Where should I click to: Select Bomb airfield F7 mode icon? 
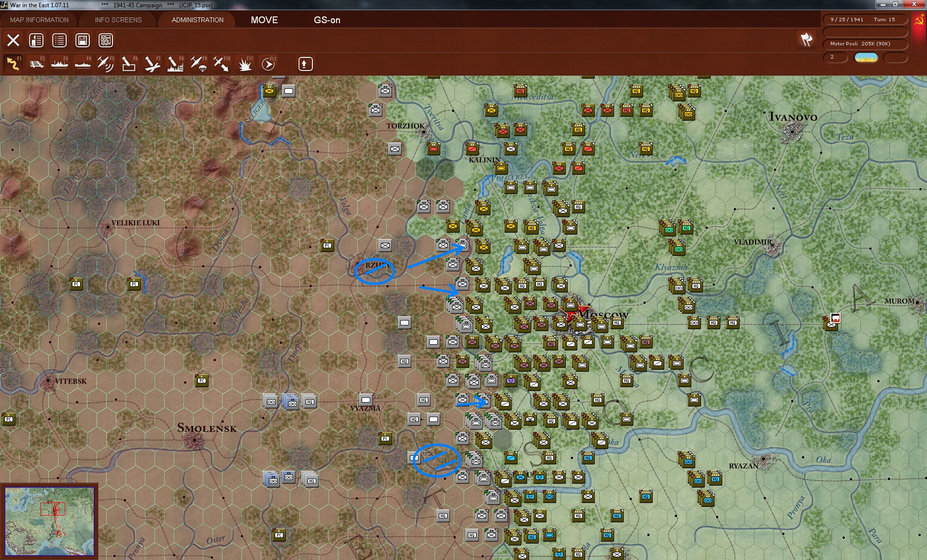pos(152,64)
